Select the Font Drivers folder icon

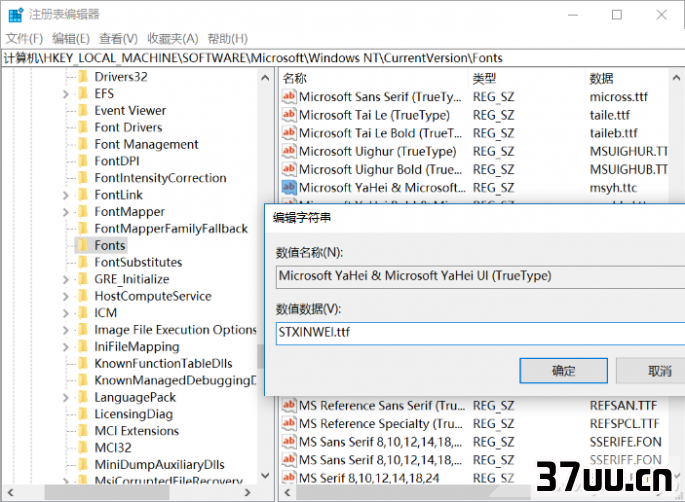click(83, 127)
